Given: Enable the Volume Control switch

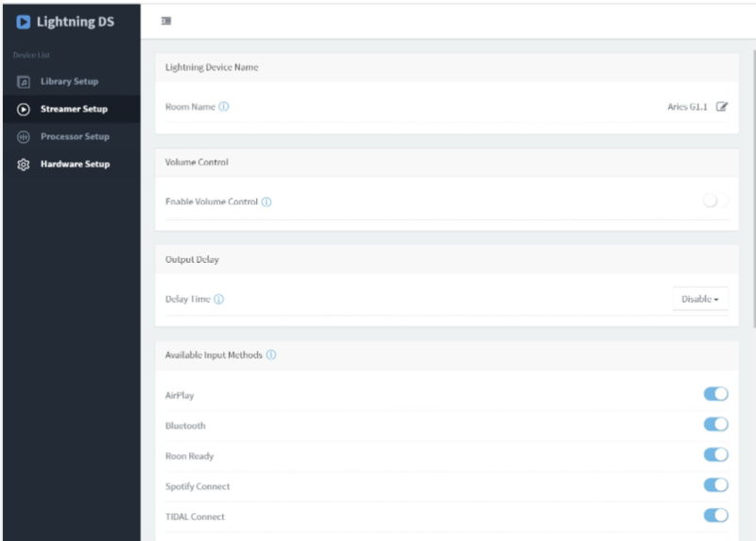Looking at the screenshot, I should 715,201.
